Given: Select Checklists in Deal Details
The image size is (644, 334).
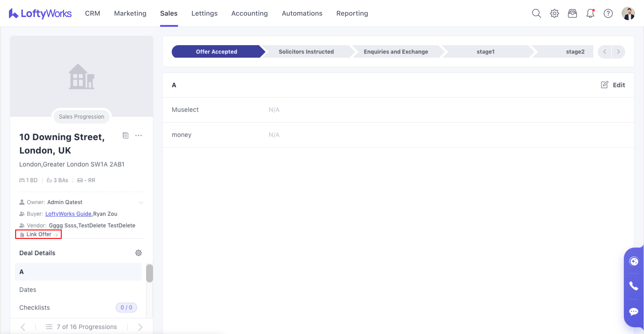Looking at the screenshot, I should point(34,307).
